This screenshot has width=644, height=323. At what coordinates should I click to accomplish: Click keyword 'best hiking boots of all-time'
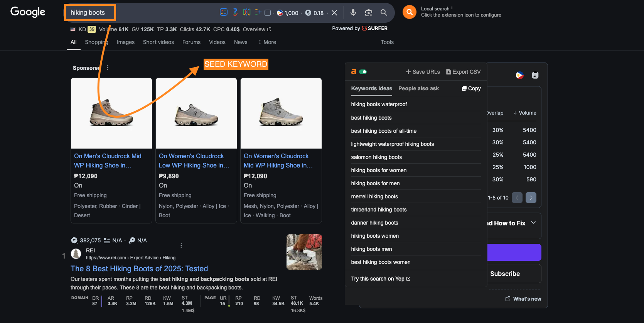[384, 131]
